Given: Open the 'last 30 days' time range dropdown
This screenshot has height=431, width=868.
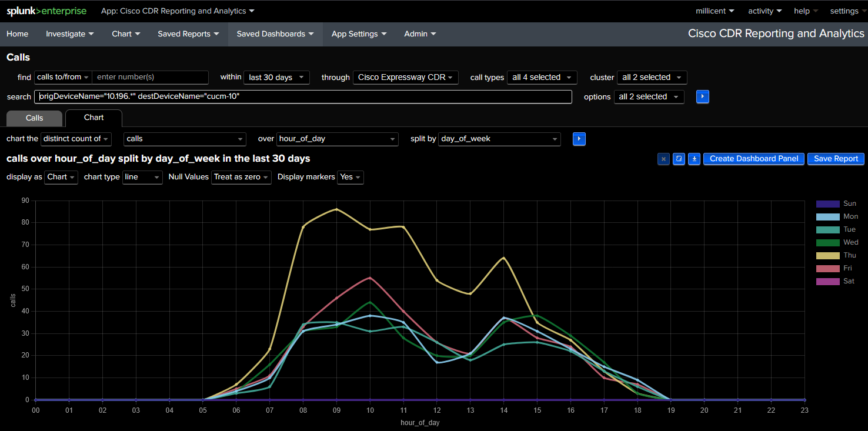Looking at the screenshot, I should [276, 78].
